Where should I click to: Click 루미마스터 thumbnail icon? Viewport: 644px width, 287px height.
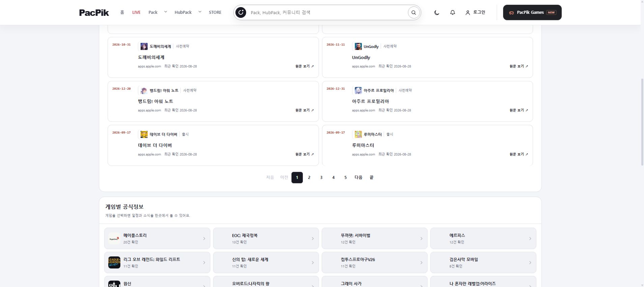click(x=358, y=134)
